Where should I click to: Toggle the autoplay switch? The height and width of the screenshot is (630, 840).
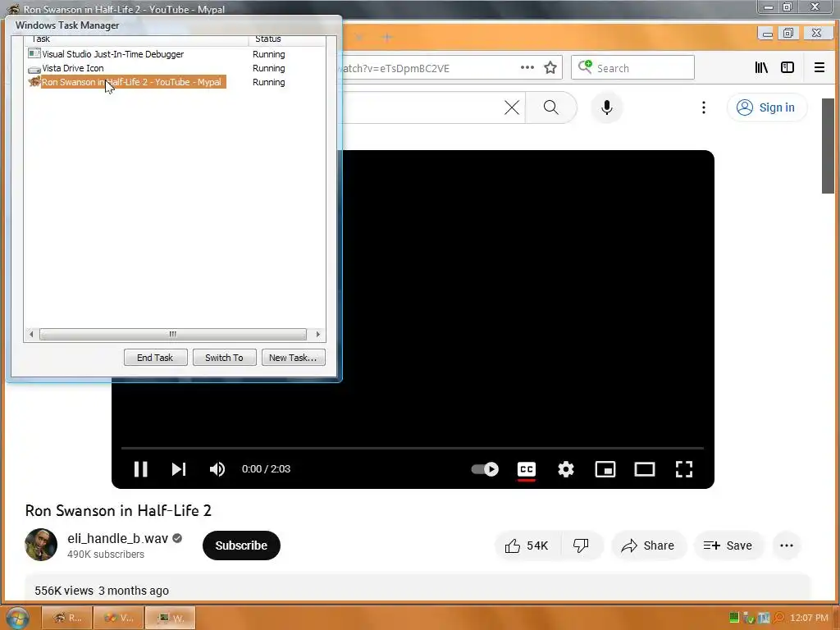pos(485,469)
